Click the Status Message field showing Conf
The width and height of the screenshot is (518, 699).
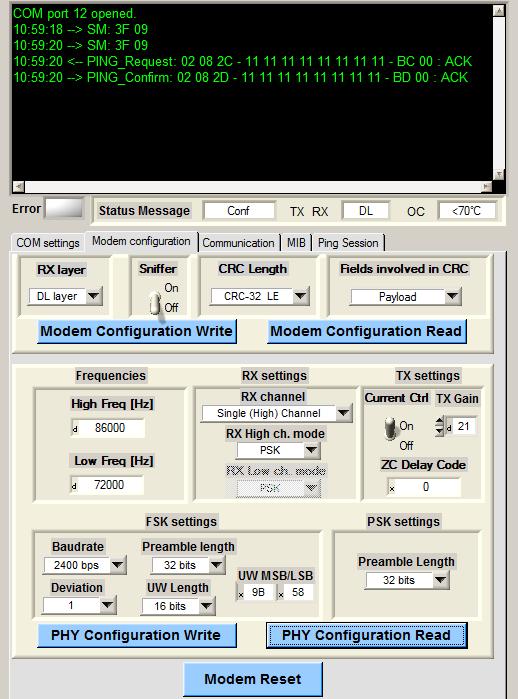(238, 210)
